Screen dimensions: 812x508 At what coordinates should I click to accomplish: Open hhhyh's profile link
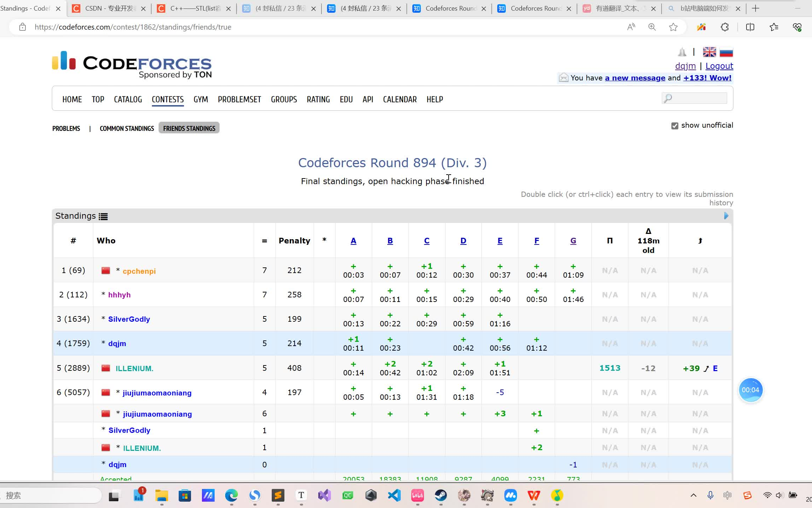pyautogui.click(x=119, y=295)
